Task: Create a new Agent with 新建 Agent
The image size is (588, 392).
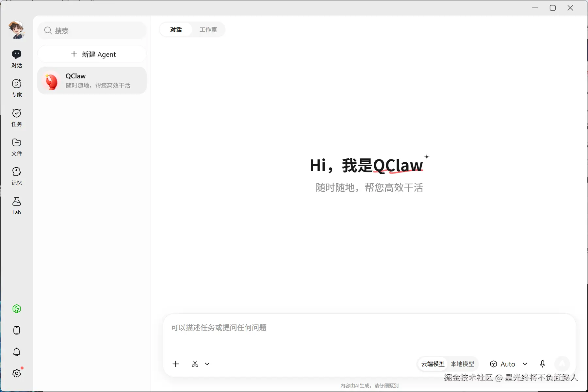Action: click(92, 54)
